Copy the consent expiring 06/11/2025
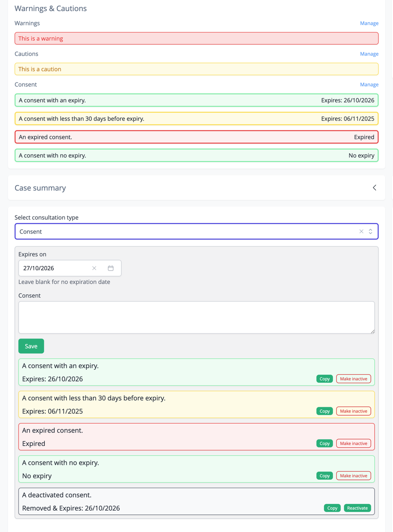This screenshot has height=532, width=393. point(325,411)
